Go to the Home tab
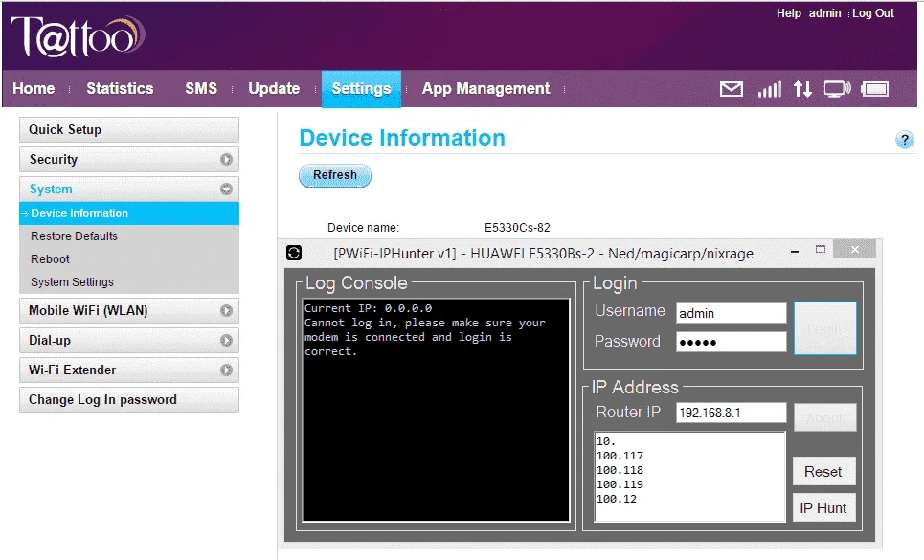924x560 pixels. (34, 88)
